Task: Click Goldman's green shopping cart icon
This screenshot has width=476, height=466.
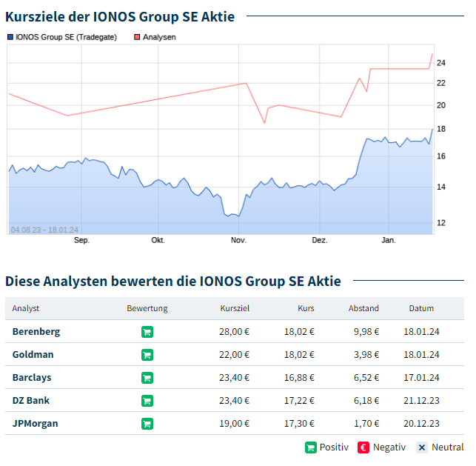Action: (x=147, y=355)
